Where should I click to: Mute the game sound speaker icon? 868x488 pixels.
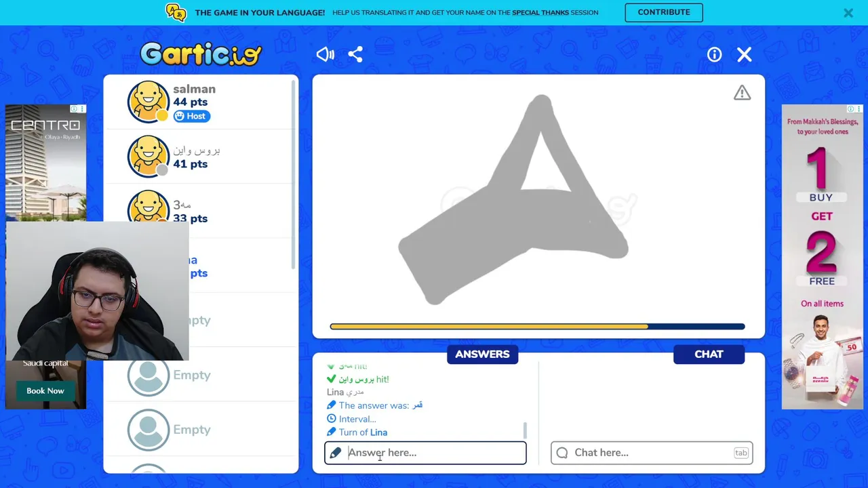click(325, 54)
